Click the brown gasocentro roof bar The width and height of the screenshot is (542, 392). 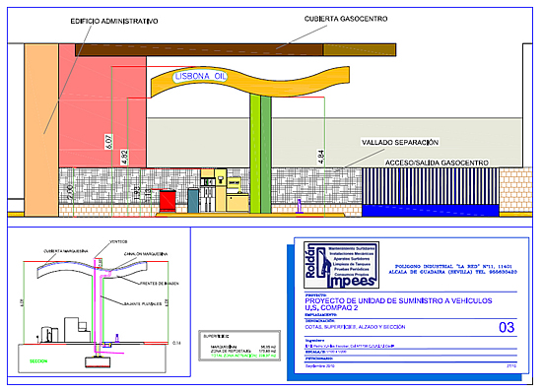tap(236, 49)
